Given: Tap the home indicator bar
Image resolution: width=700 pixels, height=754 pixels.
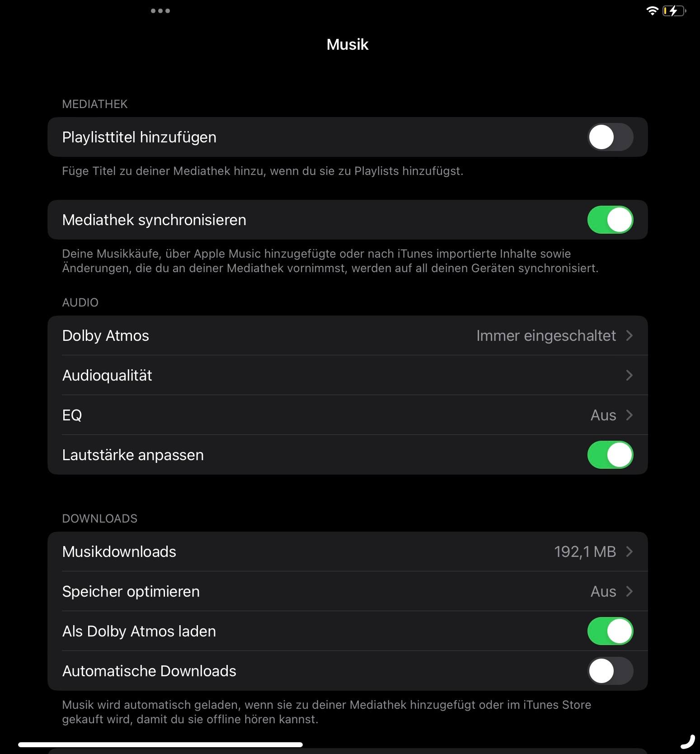Looking at the screenshot, I should pyautogui.click(x=160, y=745).
